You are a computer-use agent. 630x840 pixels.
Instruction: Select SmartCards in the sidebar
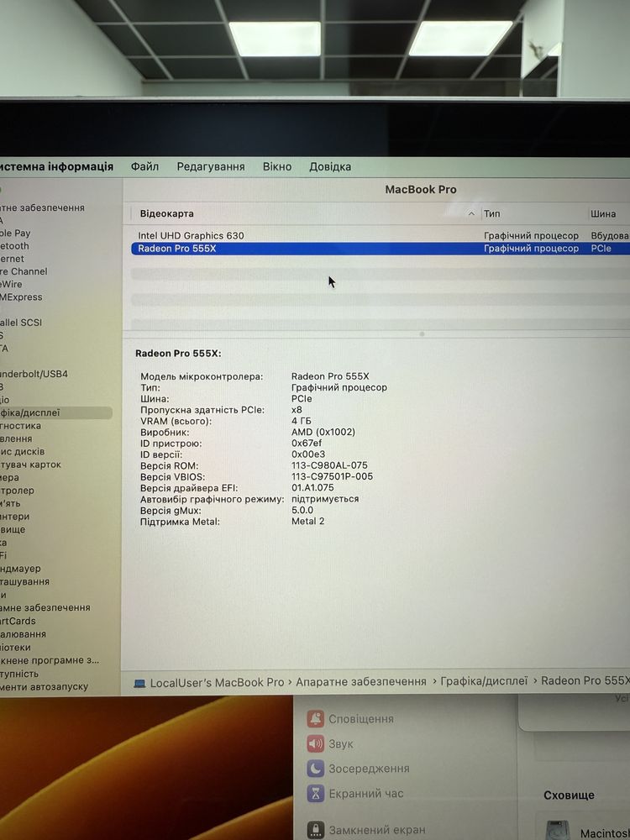point(18,621)
